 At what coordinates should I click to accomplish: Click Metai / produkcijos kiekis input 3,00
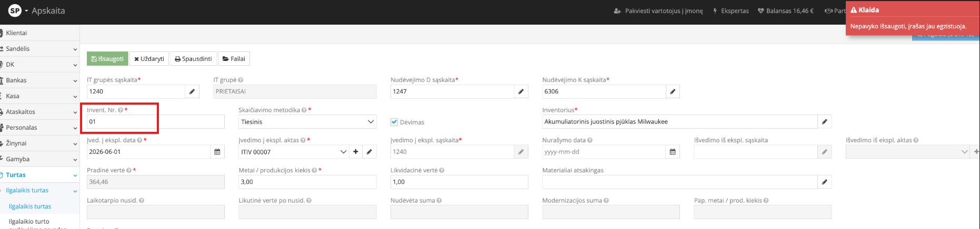(307, 182)
